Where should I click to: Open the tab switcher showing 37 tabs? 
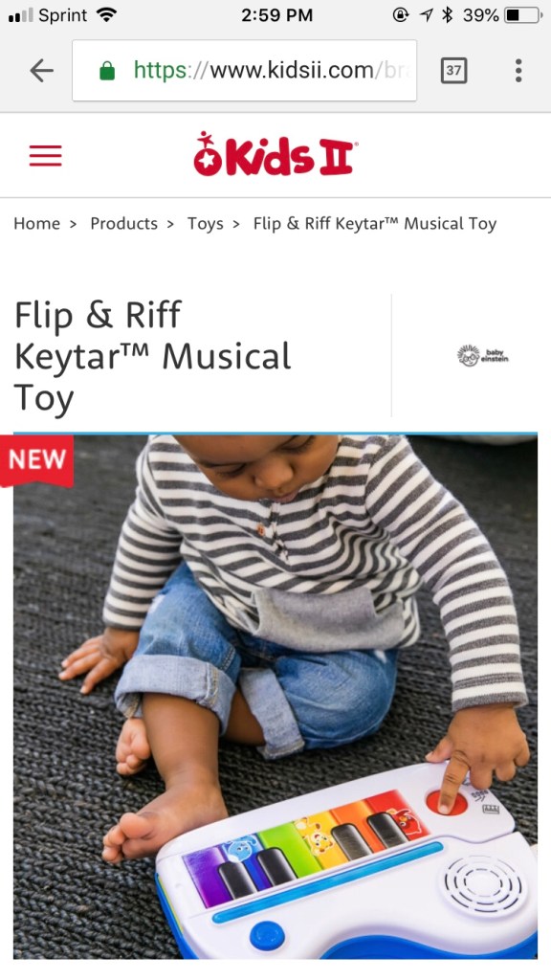[x=453, y=71]
